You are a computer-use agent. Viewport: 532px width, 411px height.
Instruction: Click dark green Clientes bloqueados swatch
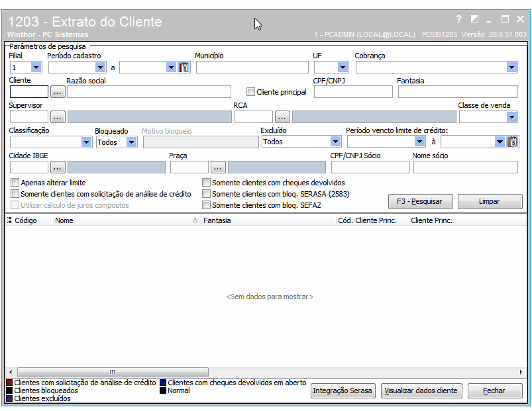pyautogui.click(x=9, y=390)
